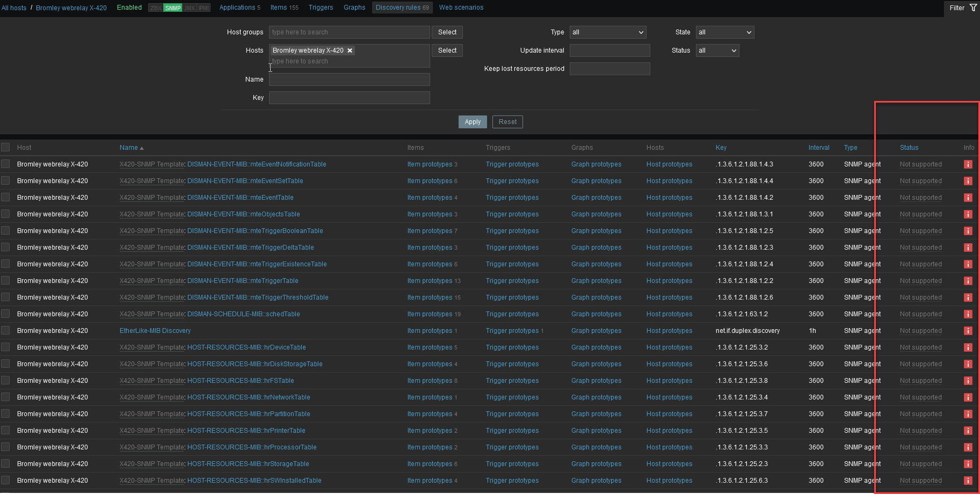Image resolution: width=980 pixels, height=494 pixels.
Task: Open error info icon for mteTriggerBooleanTable row
Action: pyautogui.click(x=968, y=231)
